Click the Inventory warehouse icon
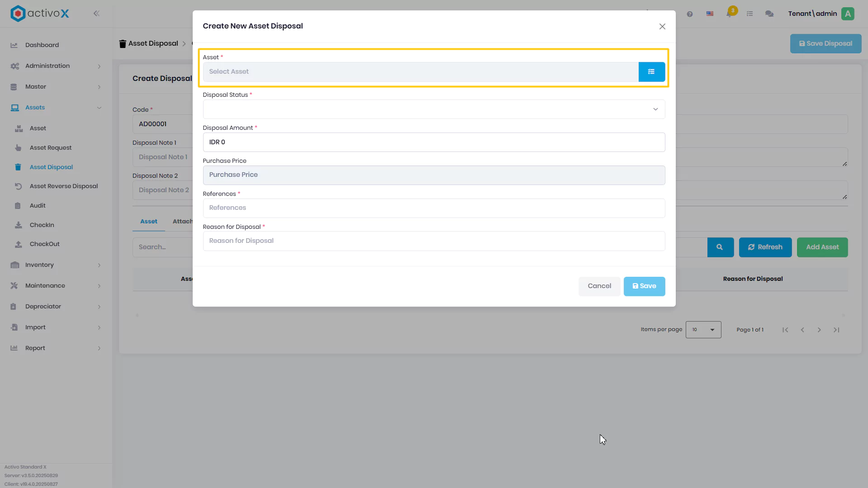This screenshot has width=868, height=488. point(15,265)
